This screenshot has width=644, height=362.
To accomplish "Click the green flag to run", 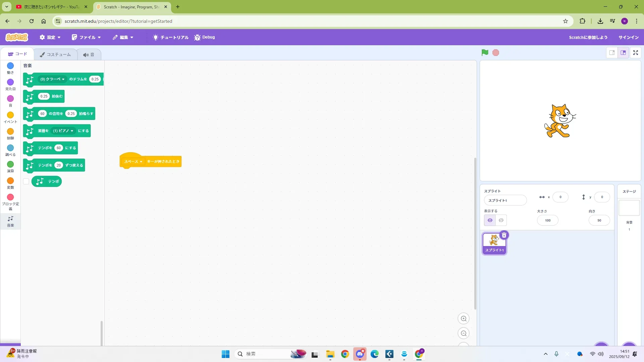I will pyautogui.click(x=485, y=53).
